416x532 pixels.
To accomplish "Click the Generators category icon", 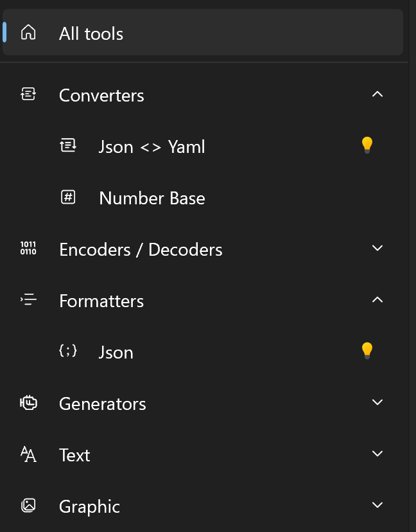I will tap(28, 403).
